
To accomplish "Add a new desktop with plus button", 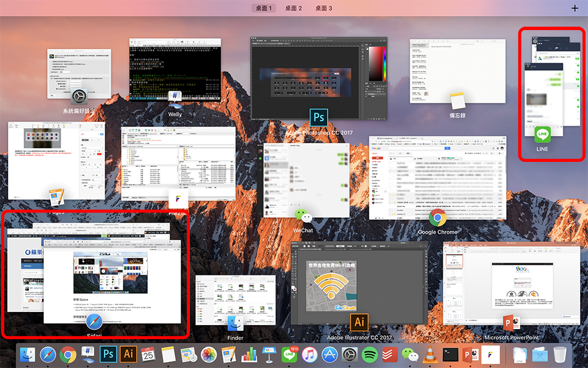I will 575,8.
